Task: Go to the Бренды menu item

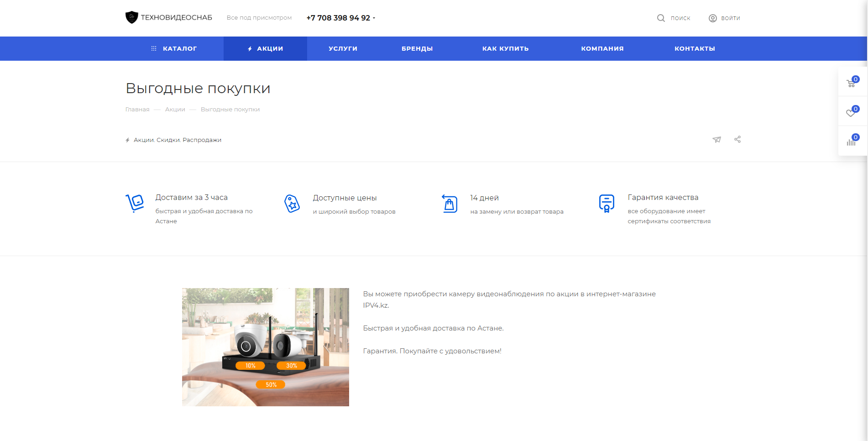Action: [417, 48]
